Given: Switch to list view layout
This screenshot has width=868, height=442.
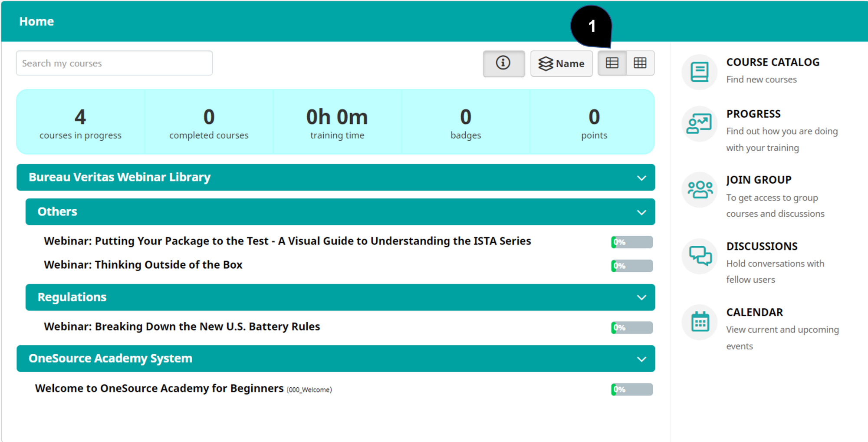Looking at the screenshot, I should [612, 63].
